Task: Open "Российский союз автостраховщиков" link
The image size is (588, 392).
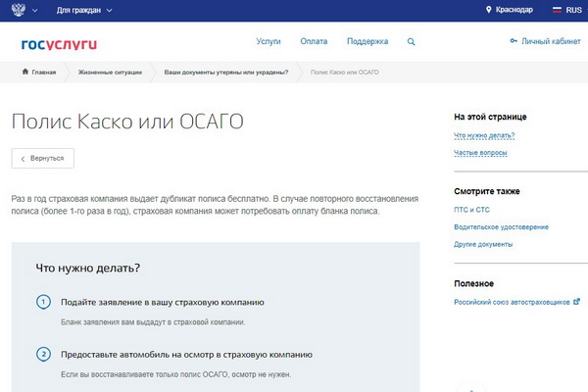Action: [512, 303]
